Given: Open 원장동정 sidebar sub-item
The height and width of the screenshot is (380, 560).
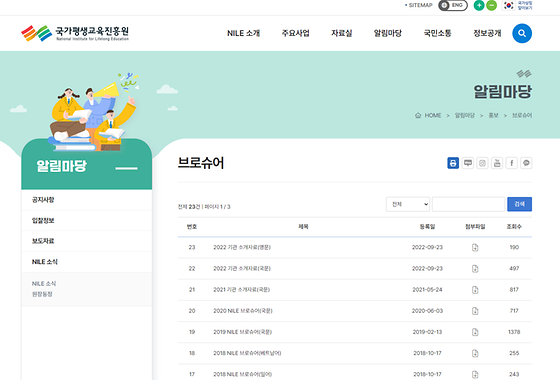Looking at the screenshot, I should pyautogui.click(x=42, y=294).
